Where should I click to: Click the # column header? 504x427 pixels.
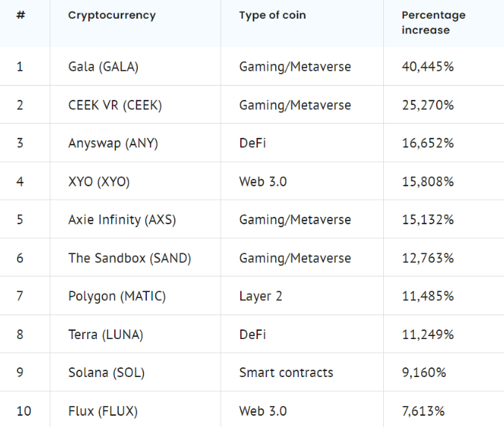coord(20,16)
